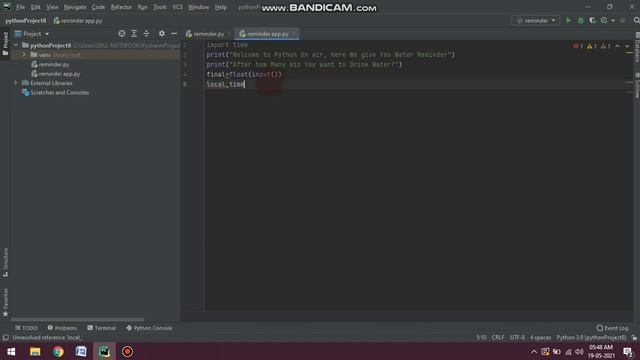Click the pythonProject8 breadcrumb in navigation bar
Viewport: 640px width, 360px height.
pos(26,20)
